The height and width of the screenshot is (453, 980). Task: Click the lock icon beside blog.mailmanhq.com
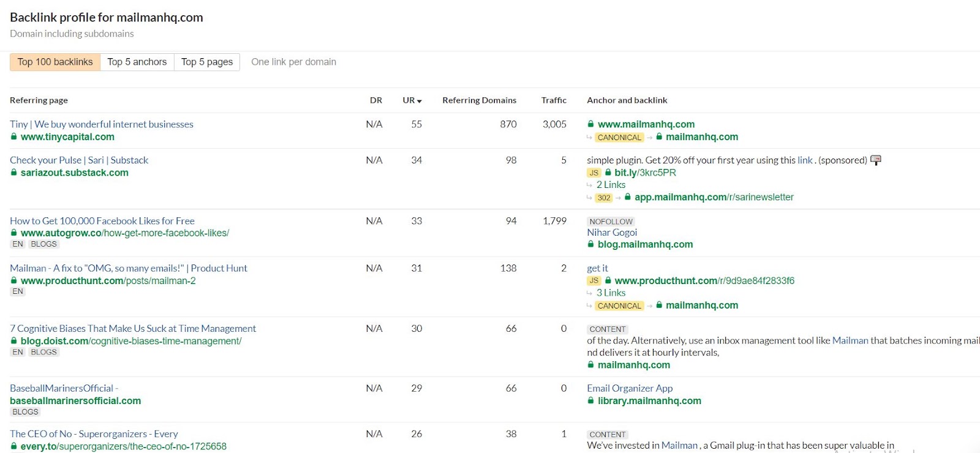click(x=591, y=244)
